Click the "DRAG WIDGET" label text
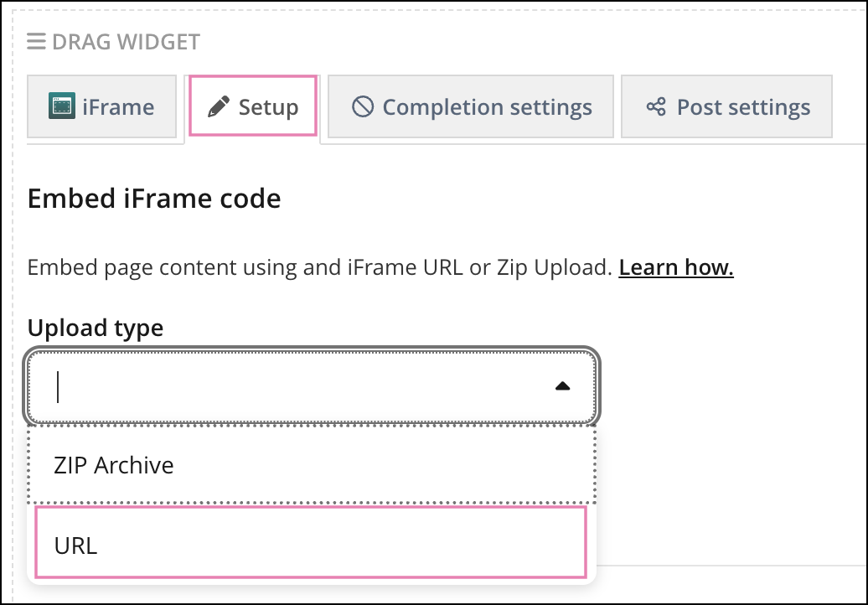Screen dimensions: 868x605 (126, 41)
